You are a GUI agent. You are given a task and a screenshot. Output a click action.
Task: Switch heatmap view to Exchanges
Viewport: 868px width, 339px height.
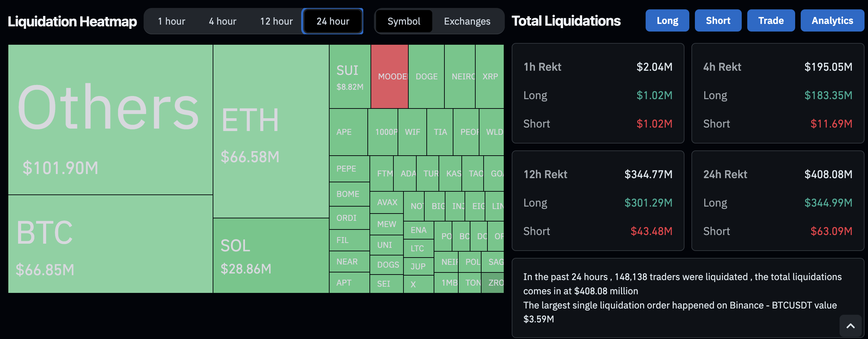467,21
